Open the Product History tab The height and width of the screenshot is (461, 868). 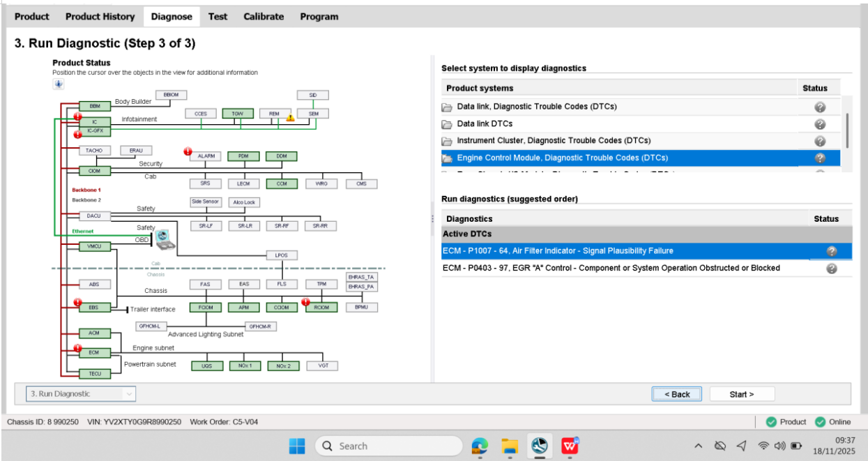click(100, 16)
